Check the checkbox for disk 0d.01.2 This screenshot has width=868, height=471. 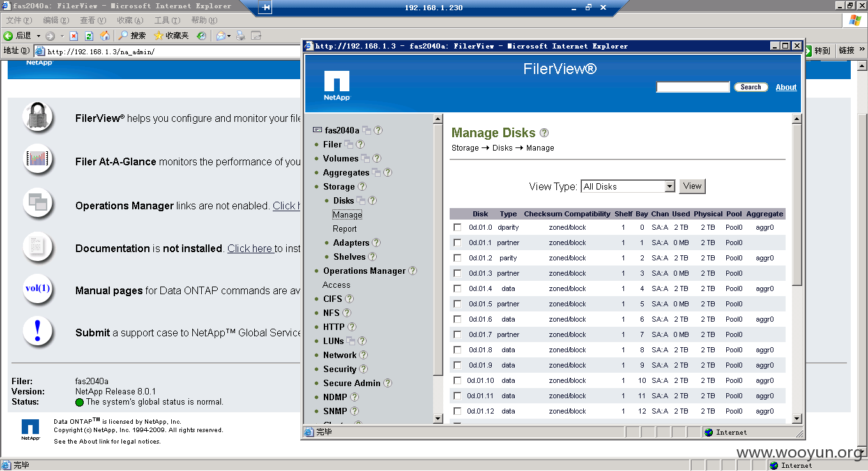(457, 258)
